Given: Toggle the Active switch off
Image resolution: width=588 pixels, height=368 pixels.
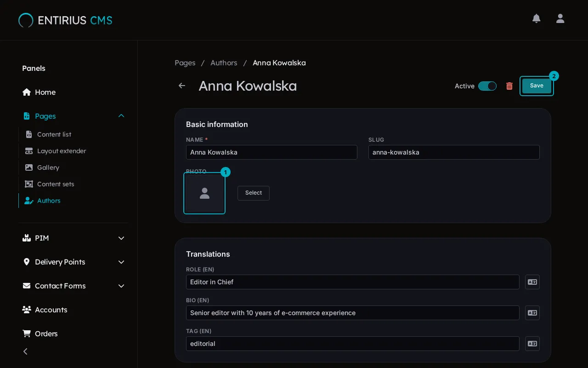Looking at the screenshot, I should pyautogui.click(x=487, y=86).
